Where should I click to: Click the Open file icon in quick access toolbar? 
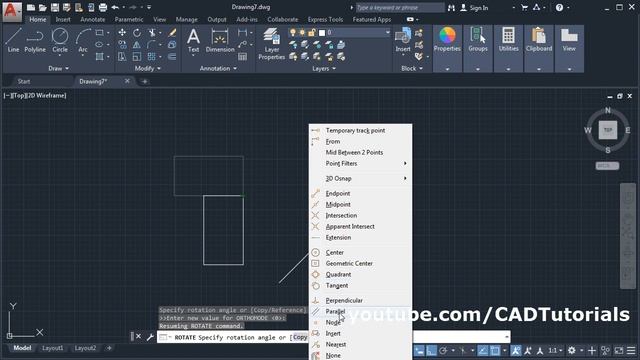pyautogui.click(x=42, y=7)
